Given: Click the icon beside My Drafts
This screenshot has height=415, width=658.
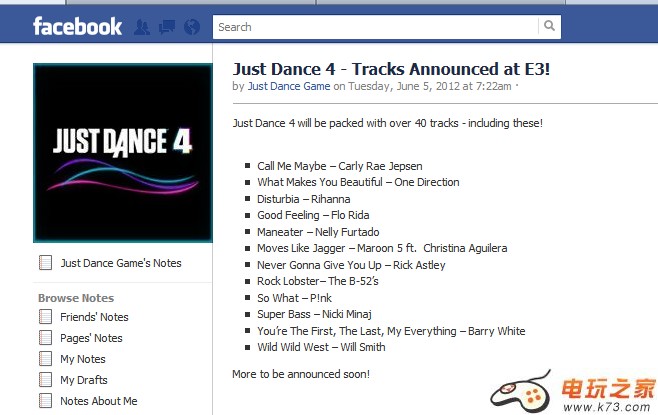Looking at the screenshot, I should pos(45,380).
